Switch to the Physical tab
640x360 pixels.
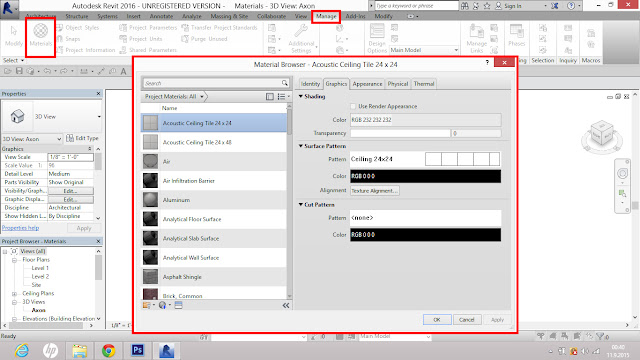pyautogui.click(x=398, y=84)
